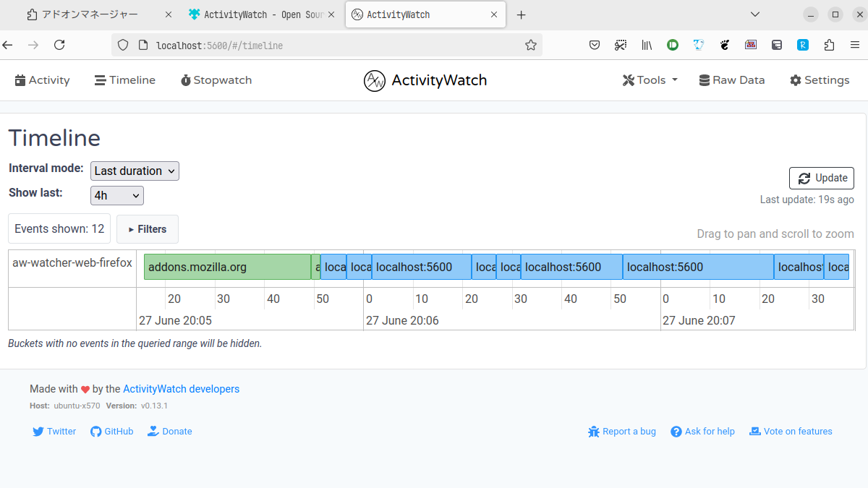
Task: Click inside the address bar
Action: (x=289, y=45)
